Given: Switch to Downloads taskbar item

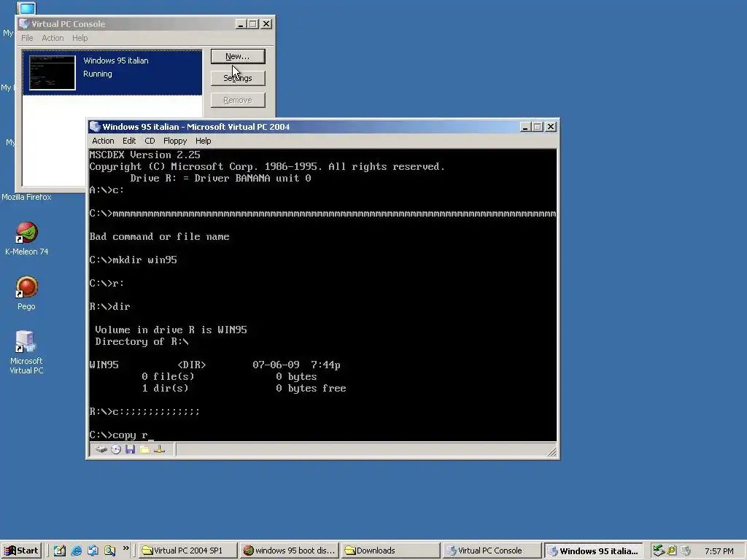Looking at the screenshot, I should 391,551.
